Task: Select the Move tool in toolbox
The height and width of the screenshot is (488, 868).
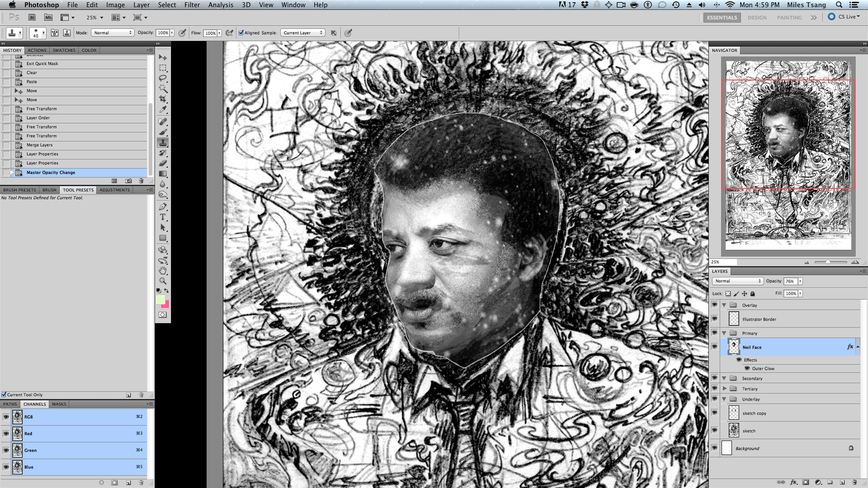Action: pos(163,57)
